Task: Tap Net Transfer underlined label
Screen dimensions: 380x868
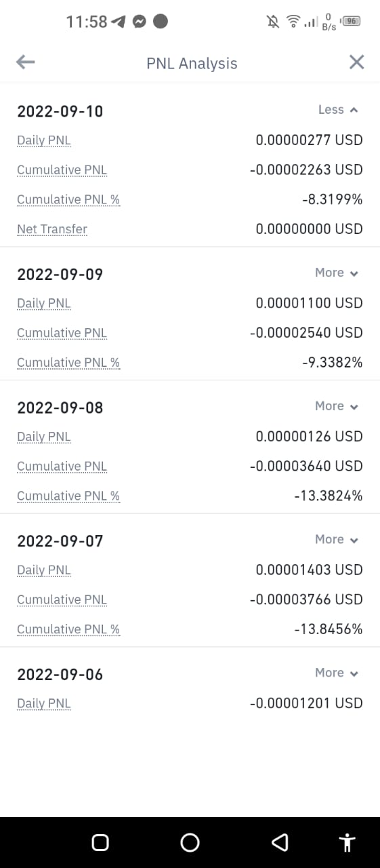Action: point(52,229)
